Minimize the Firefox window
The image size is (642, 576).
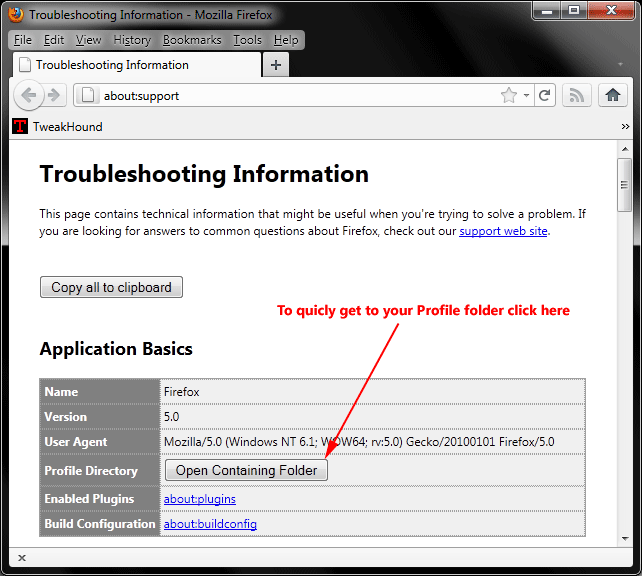(547, 10)
